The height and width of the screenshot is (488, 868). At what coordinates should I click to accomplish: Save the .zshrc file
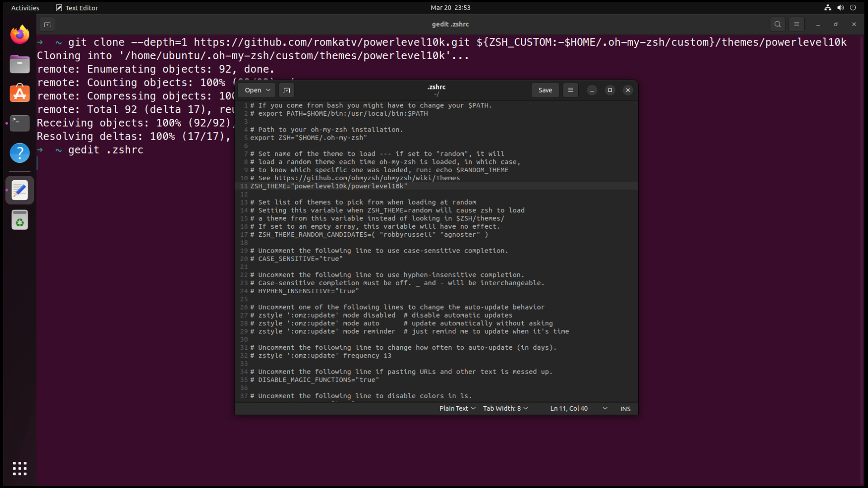545,90
